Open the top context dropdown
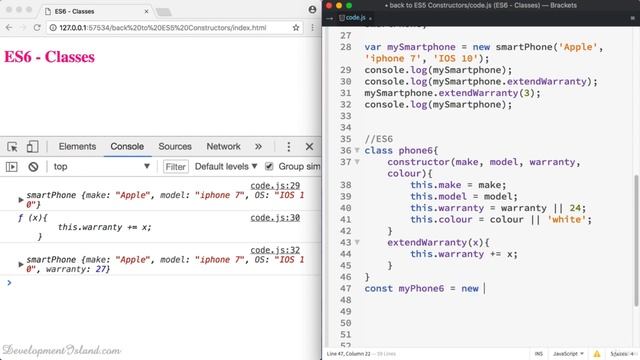This screenshot has width=640, height=360. pos(102,167)
